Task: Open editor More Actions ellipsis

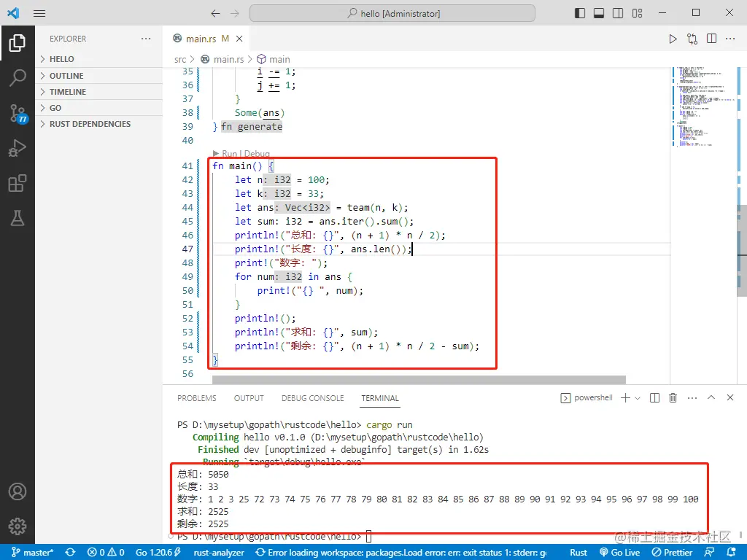Action: tap(729, 39)
